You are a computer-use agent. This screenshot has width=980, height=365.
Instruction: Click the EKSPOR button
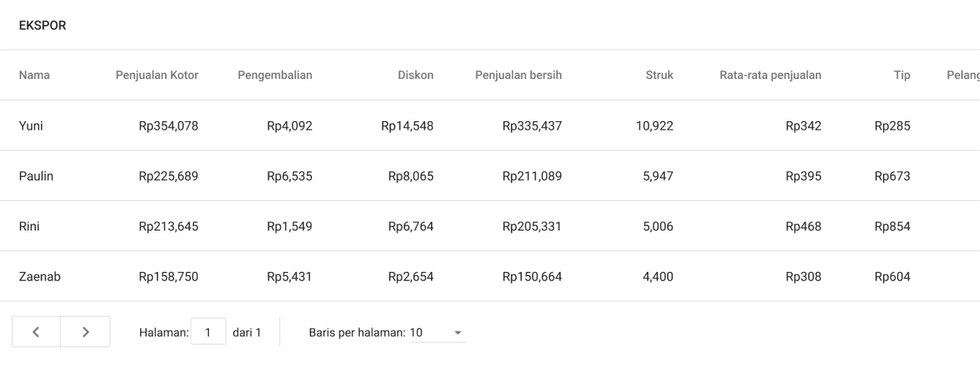(x=42, y=26)
